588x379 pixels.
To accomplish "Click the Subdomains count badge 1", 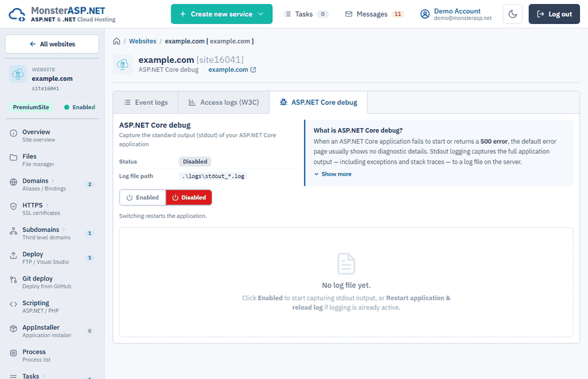I will pos(90,233).
